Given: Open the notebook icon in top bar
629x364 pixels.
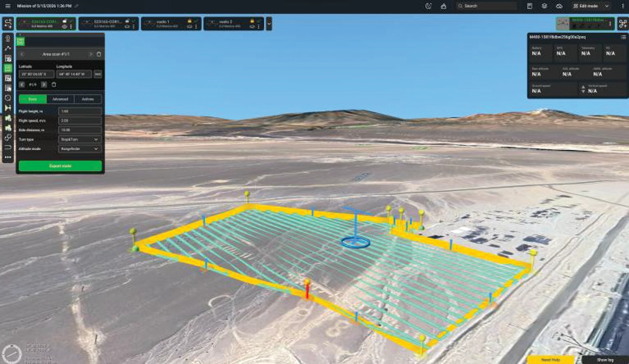Looking at the screenshot, I should 530,6.
